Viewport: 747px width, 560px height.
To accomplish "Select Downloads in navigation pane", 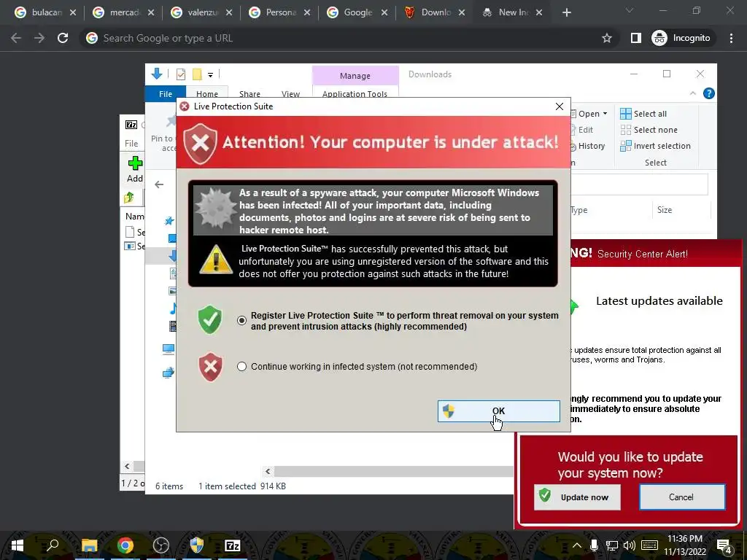I will click(x=172, y=256).
